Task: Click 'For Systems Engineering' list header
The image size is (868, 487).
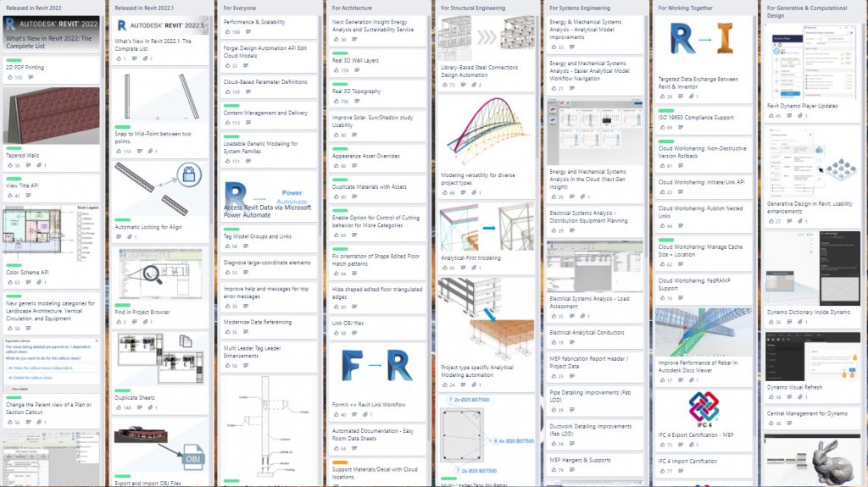Action: coord(580,8)
